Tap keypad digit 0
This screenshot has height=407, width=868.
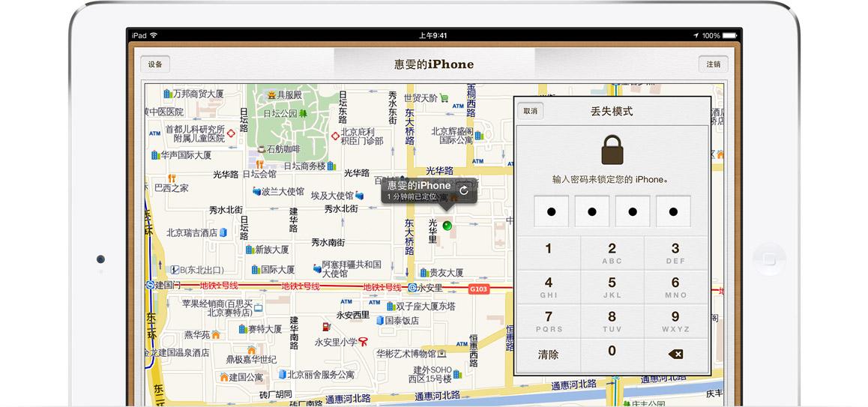pos(612,355)
